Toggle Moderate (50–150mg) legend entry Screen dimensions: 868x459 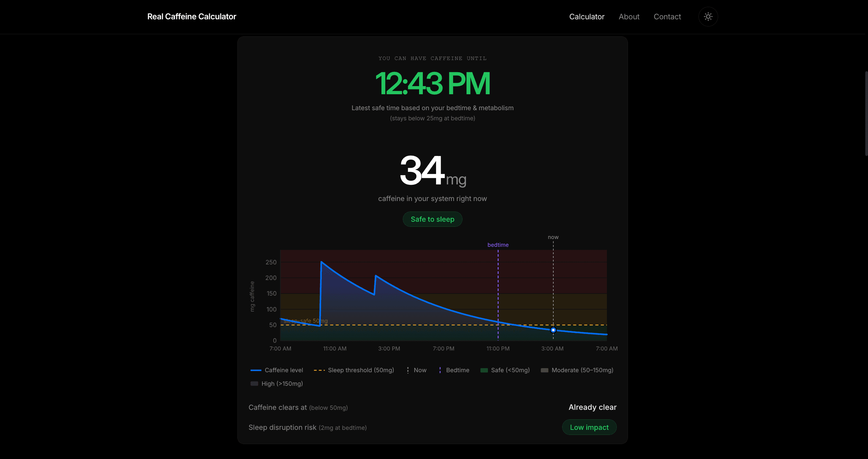[577, 370]
